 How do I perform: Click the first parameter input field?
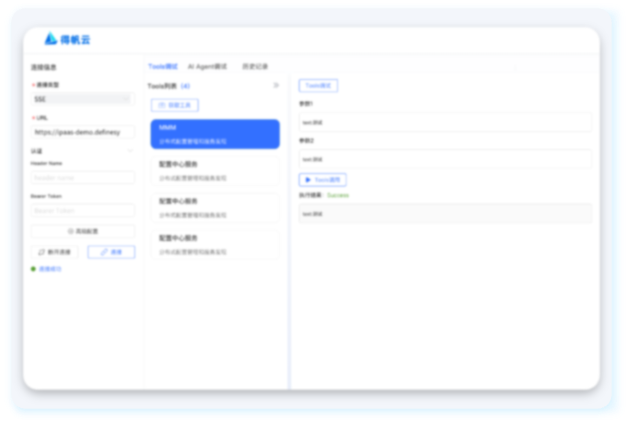[x=445, y=122]
